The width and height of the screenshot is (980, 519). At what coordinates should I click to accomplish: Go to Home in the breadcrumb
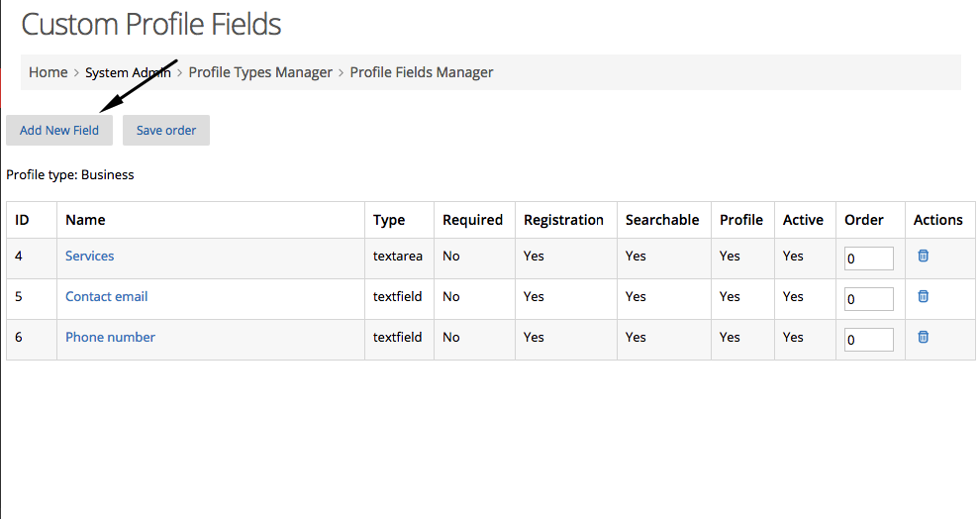[x=49, y=72]
